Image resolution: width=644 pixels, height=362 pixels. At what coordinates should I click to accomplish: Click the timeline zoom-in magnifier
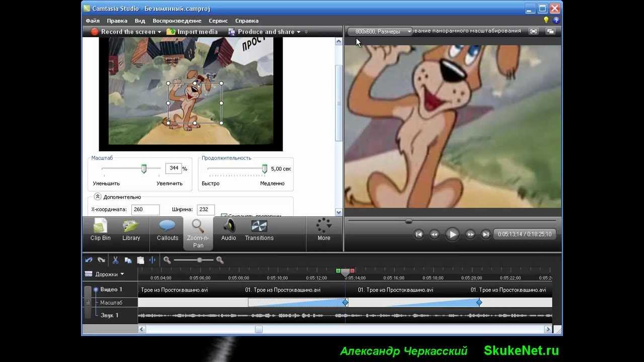click(220, 260)
